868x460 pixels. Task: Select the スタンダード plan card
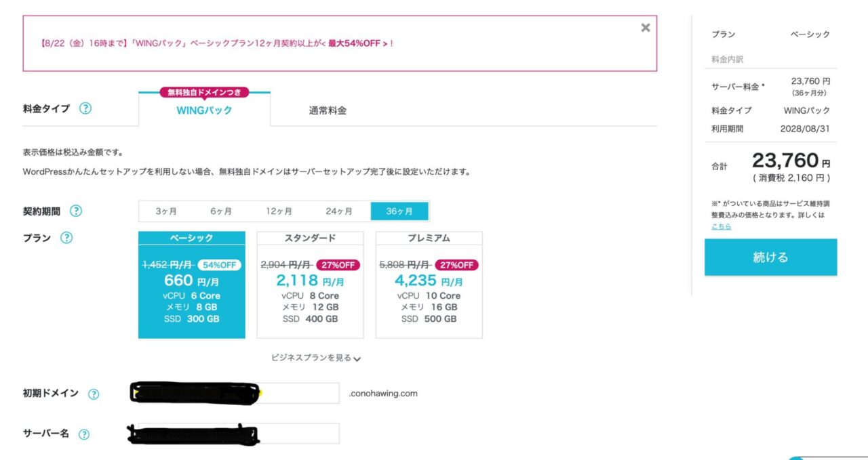[310, 285]
